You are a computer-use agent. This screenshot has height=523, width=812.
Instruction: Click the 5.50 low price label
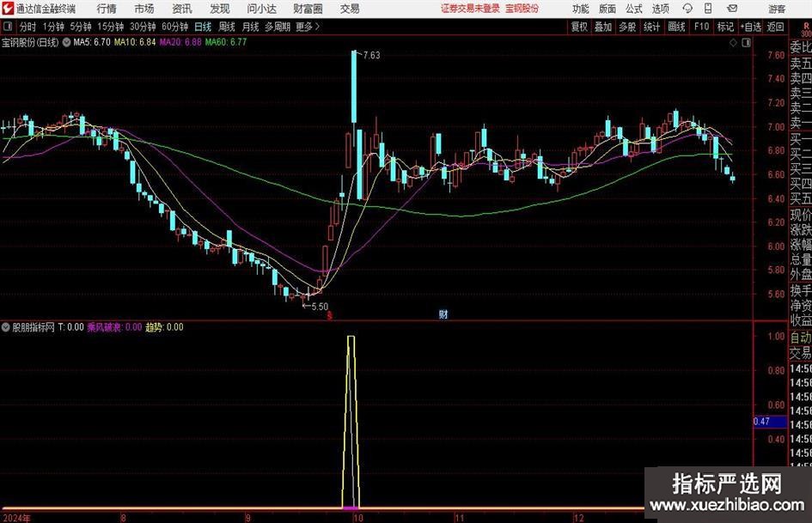tap(320, 307)
